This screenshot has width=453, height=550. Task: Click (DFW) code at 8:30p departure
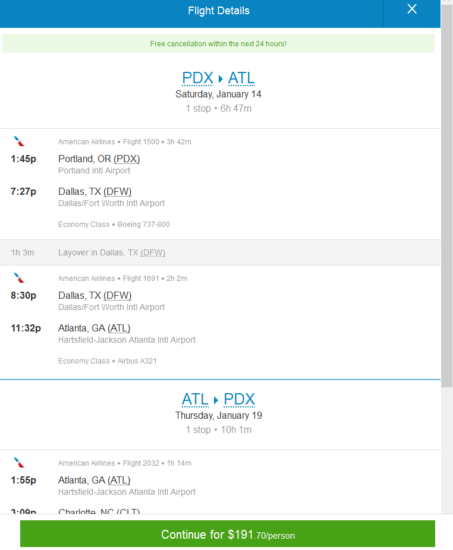click(x=118, y=295)
